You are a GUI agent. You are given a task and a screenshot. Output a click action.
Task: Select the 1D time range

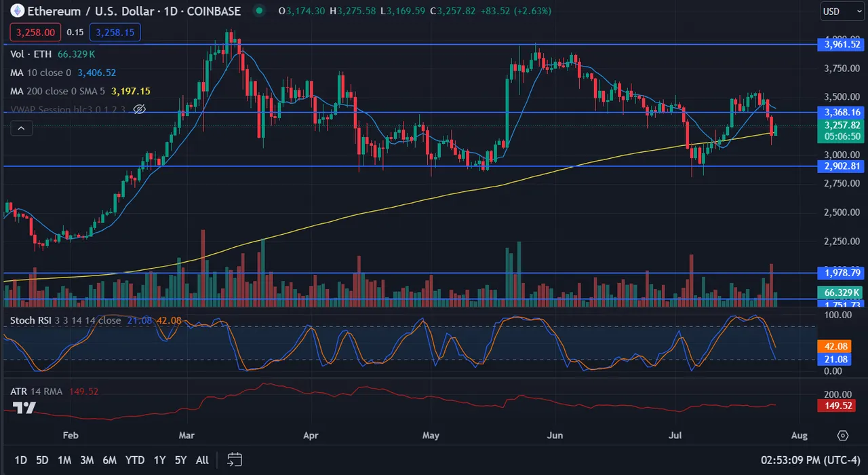point(21,460)
